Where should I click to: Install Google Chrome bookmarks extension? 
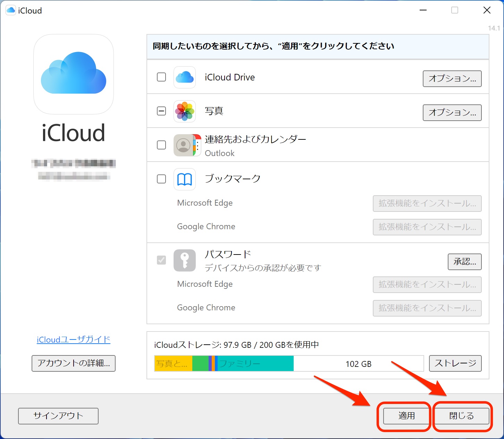coord(427,227)
